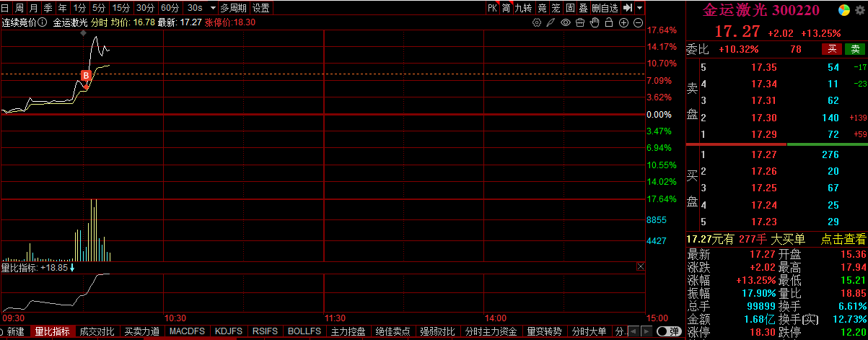This screenshot has width=868, height=340.
Task: Select the 60分 period
Action: click(170, 8)
